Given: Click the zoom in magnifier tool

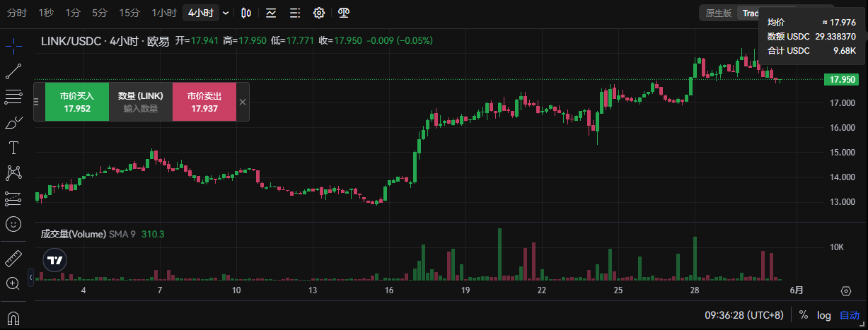Looking at the screenshot, I should [13, 283].
